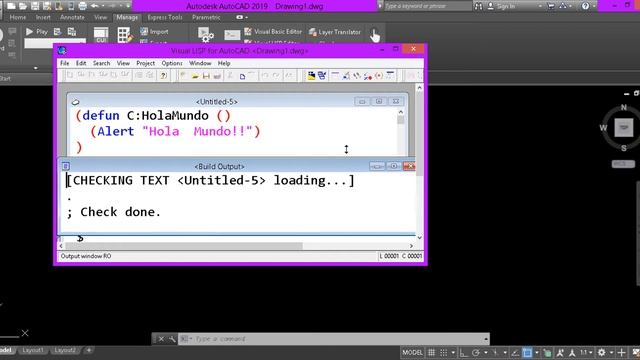640x360 pixels.
Task: Add a new layout with plus tab
Action: [x=89, y=350]
